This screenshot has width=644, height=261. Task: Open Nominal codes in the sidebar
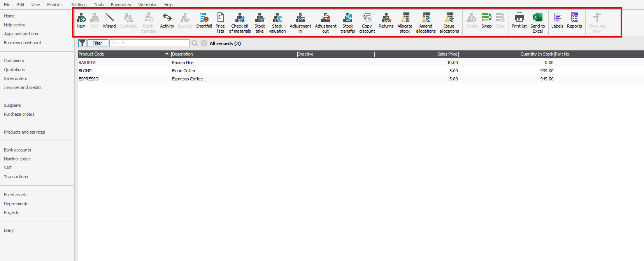tap(17, 159)
